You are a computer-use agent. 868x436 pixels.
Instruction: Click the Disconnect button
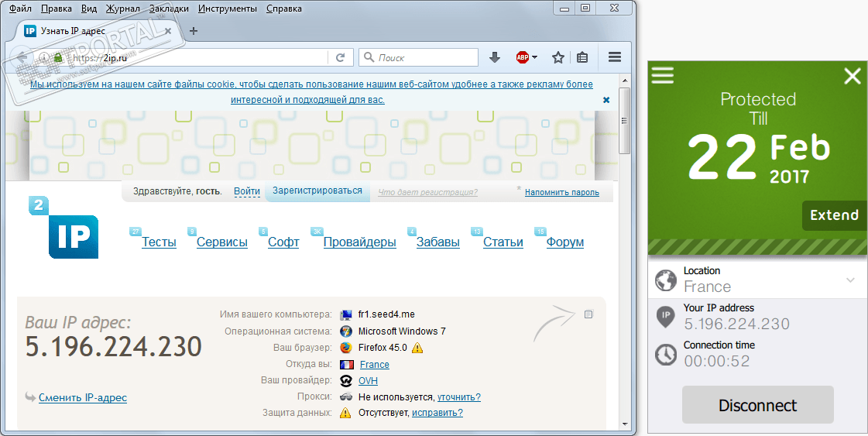tap(757, 405)
